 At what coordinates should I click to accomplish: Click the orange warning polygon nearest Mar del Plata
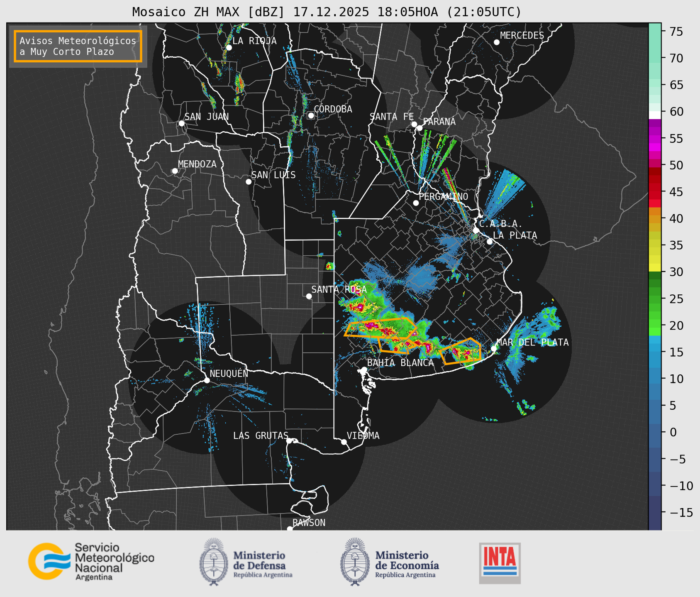(x=460, y=351)
